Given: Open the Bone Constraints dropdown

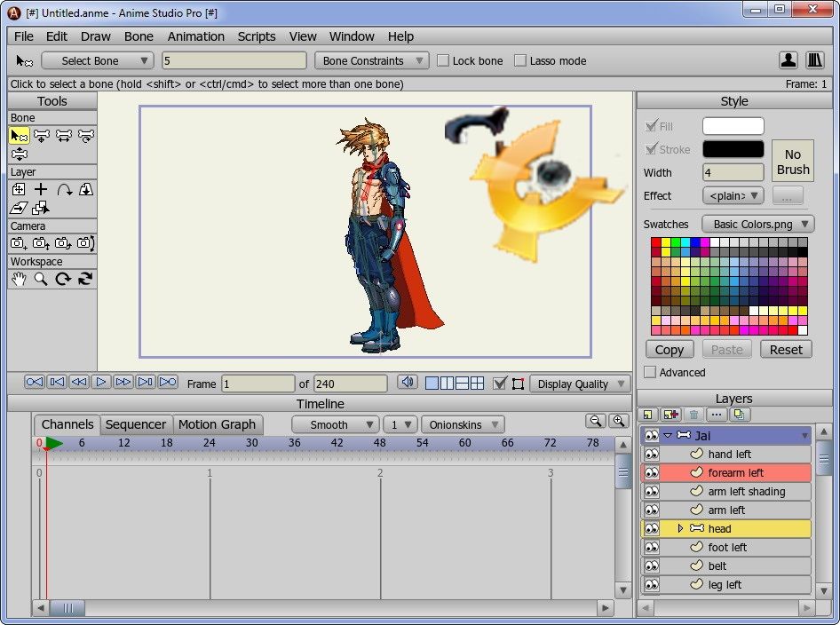Looking at the screenshot, I should [x=371, y=61].
